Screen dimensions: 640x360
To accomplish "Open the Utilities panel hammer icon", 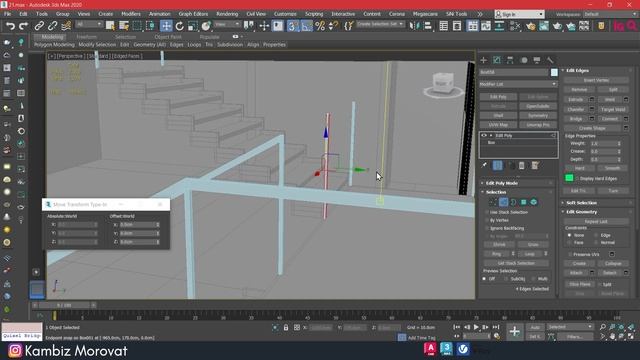I will (x=550, y=60).
